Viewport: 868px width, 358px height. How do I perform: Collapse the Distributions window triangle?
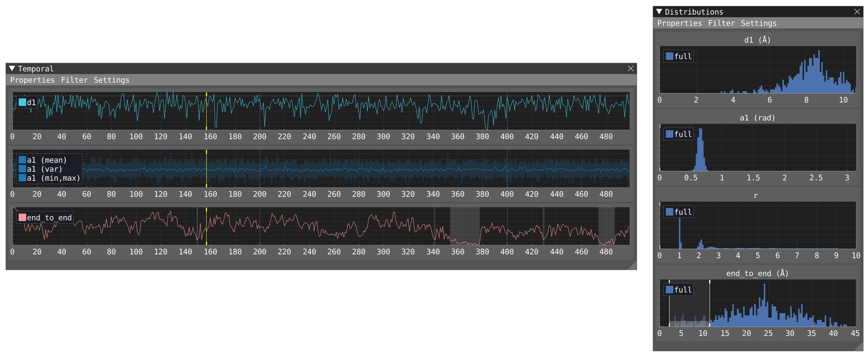[659, 12]
